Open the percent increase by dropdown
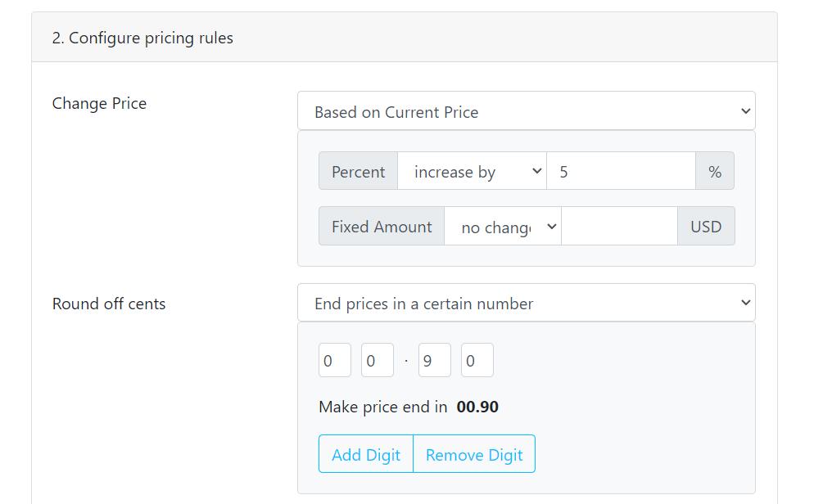823x504 pixels. point(472,172)
